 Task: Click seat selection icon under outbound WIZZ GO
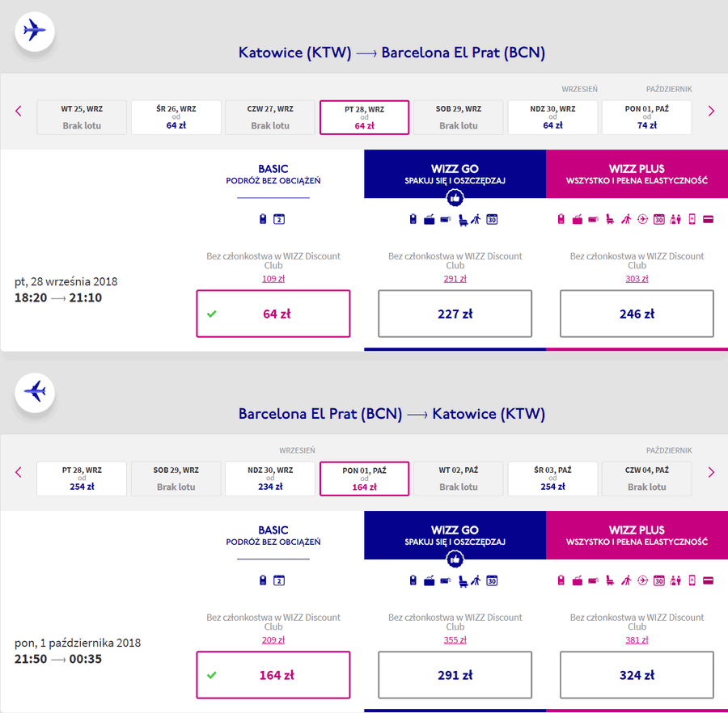click(x=463, y=219)
